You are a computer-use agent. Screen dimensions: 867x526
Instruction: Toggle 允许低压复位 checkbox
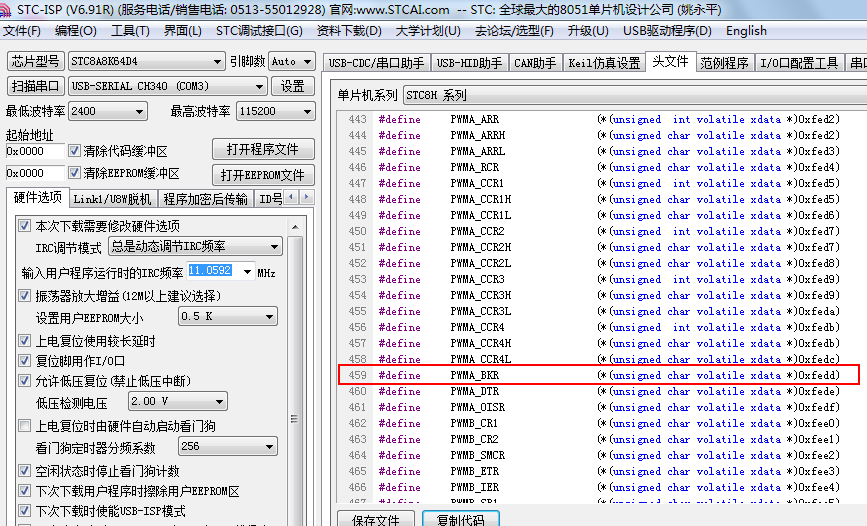point(25,381)
